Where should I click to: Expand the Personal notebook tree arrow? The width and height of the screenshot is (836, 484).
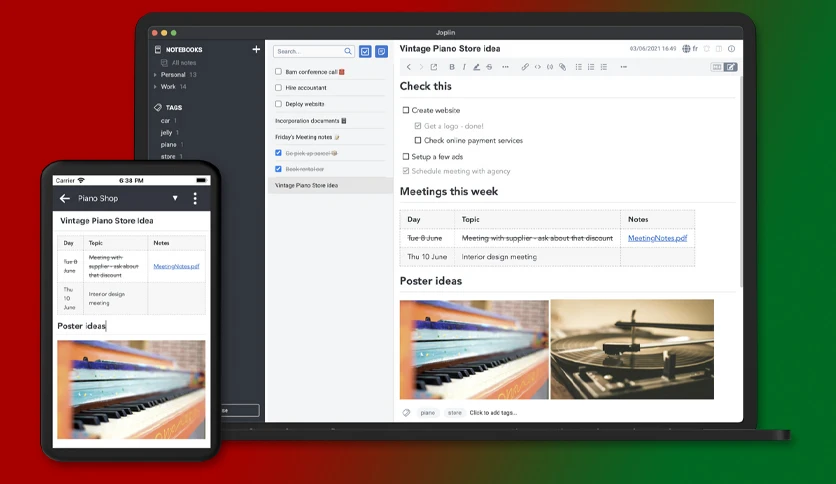[155, 75]
